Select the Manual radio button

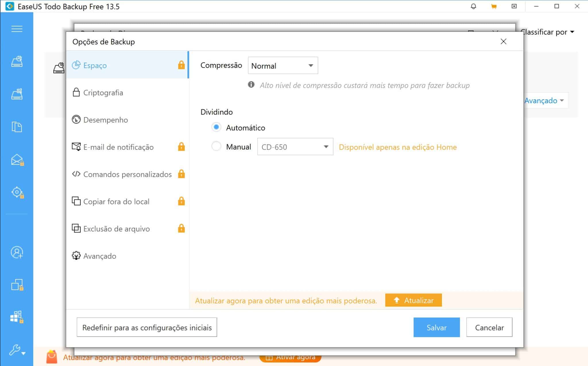coord(216,146)
